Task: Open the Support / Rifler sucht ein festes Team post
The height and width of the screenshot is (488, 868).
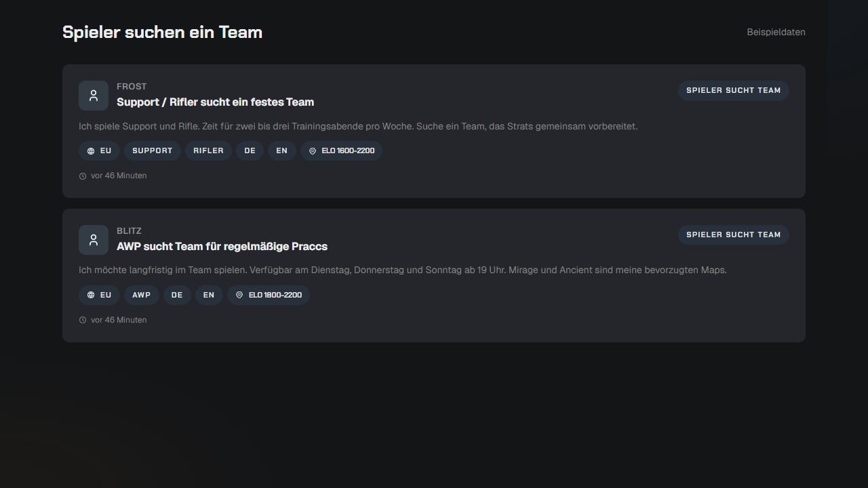Action: click(215, 102)
